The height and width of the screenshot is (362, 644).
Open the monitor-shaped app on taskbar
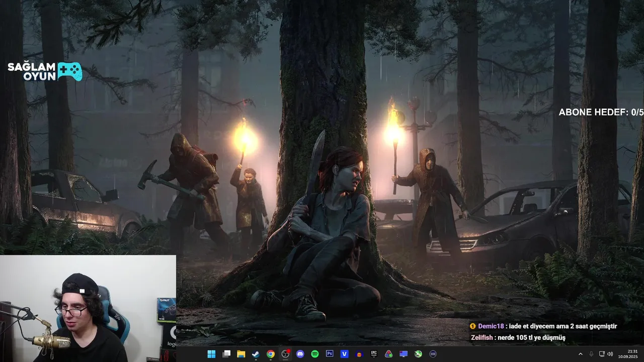pyautogui.click(x=404, y=354)
